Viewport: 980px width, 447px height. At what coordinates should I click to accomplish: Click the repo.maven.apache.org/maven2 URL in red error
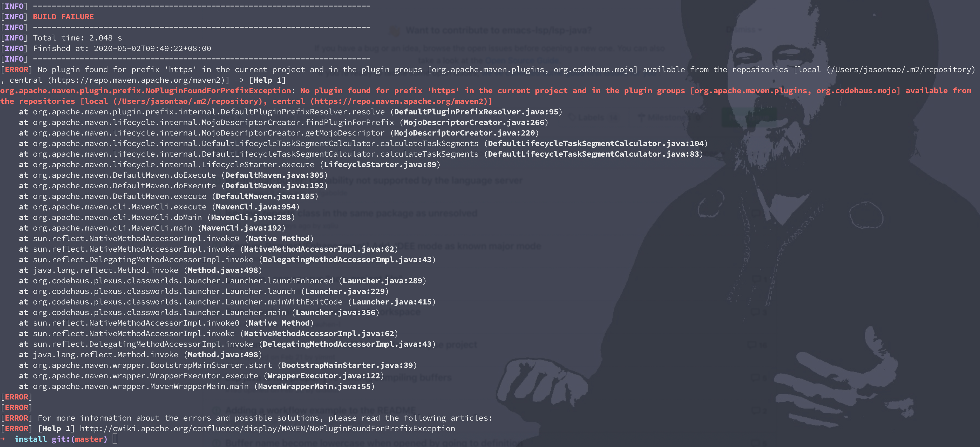tap(399, 101)
